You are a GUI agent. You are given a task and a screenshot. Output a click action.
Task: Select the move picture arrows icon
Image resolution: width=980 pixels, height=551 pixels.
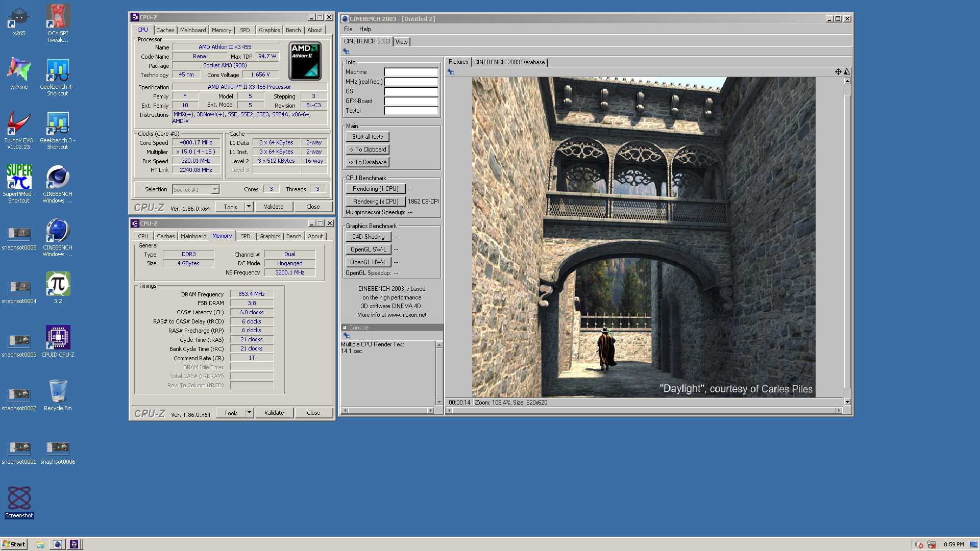(x=838, y=72)
